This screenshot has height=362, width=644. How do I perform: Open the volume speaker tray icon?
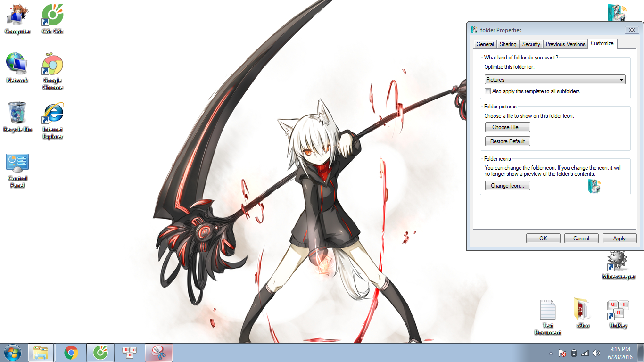[x=596, y=353]
